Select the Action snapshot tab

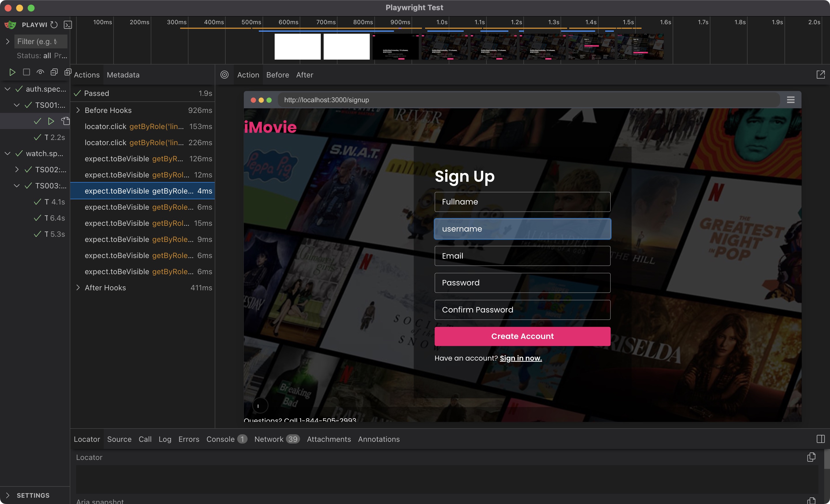tap(248, 75)
